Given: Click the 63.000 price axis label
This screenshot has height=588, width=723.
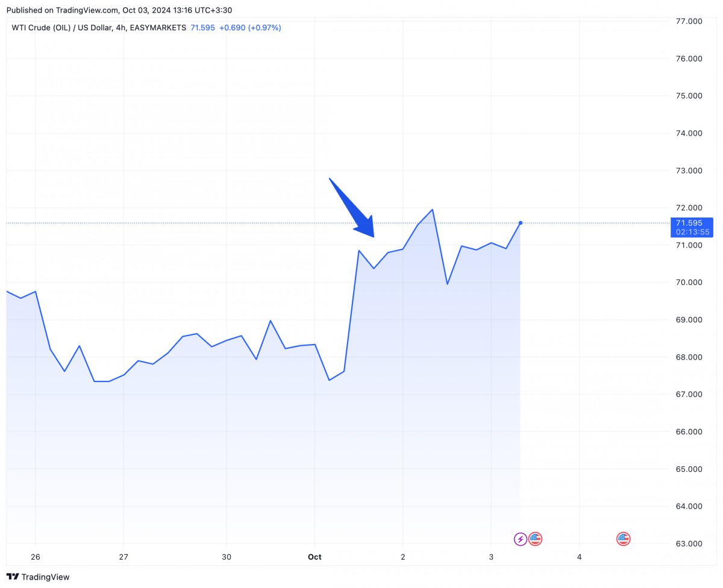Looking at the screenshot, I should click(x=689, y=544).
